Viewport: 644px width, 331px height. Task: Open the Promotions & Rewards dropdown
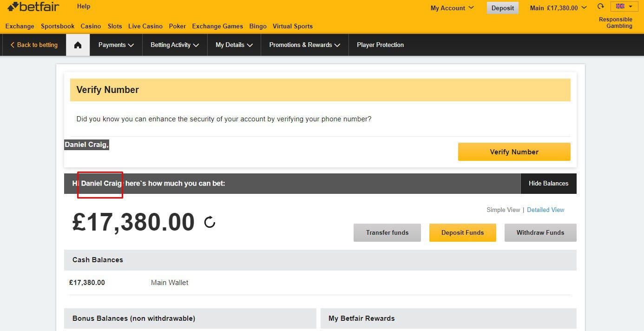[x=304, y=45]
